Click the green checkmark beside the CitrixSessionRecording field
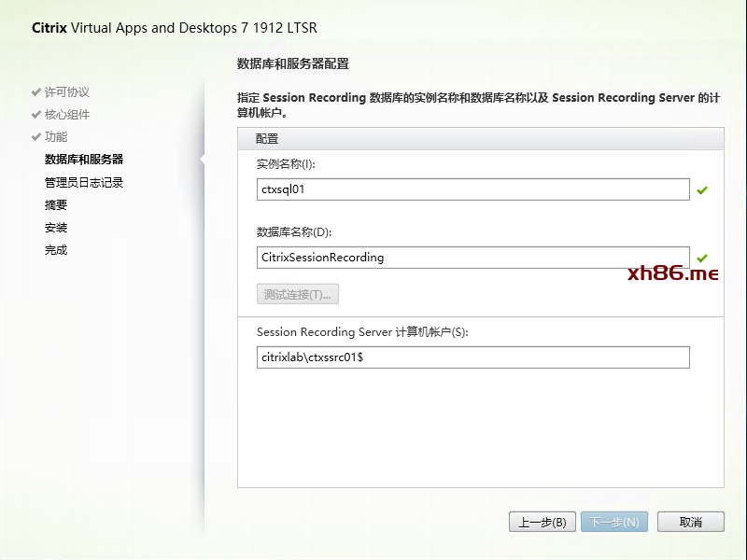747x560 pixels. 702,259
